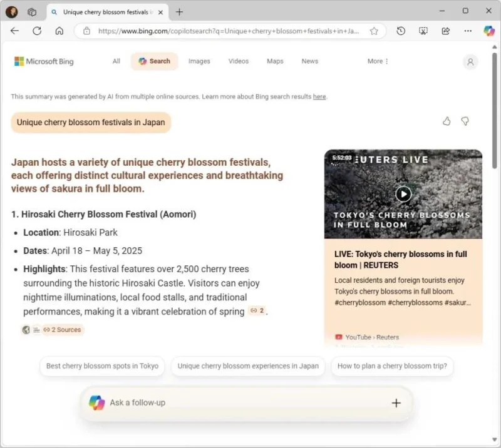Select Unique cherry blossom experiences in Japan suggestion
Screen dimensions: 501x448
coord(248,366)
